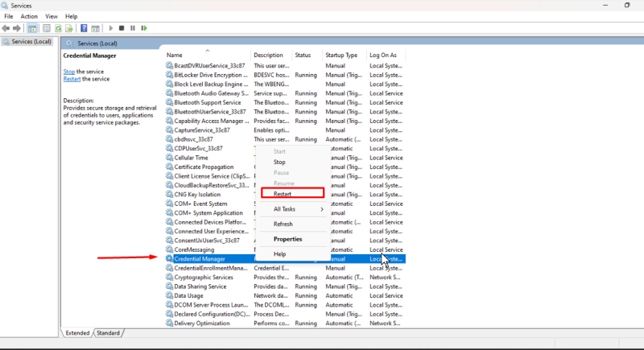Click the Refresh toolbar icon
Viewport: 644px width, 350px height.
tap(58, 28)
